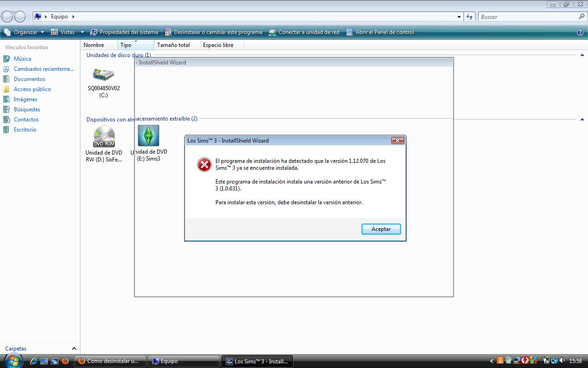
Task: Expand the Vistas dropdown arrow
Action: (82, 32)
